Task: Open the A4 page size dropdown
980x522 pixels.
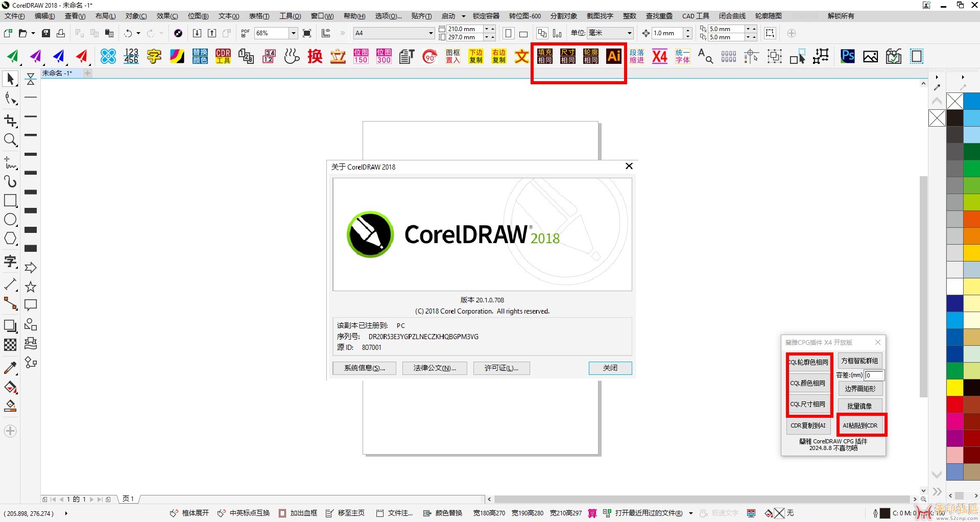Action: (431, 33)
